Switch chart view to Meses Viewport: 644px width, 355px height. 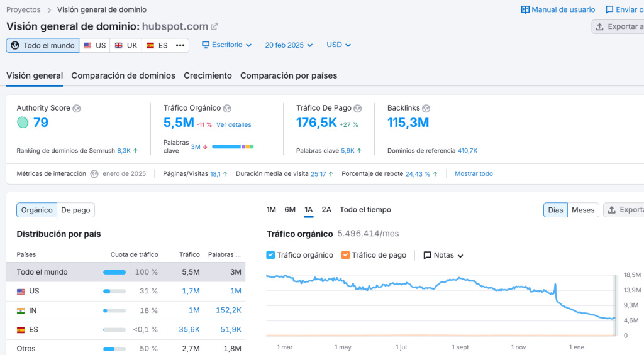(582, 210)
